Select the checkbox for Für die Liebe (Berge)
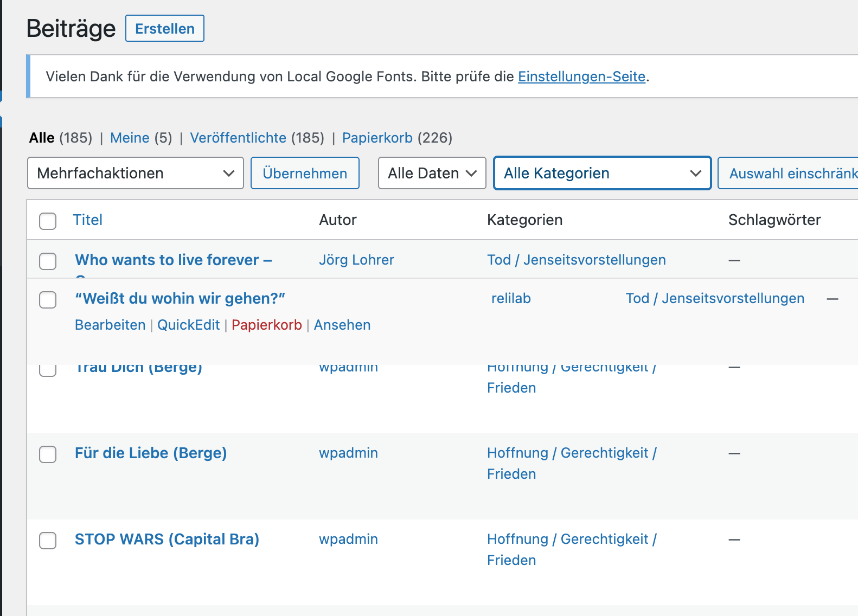The width and height of the screenshot is (858, 616). pyautogui.click(x=48, y=454)
